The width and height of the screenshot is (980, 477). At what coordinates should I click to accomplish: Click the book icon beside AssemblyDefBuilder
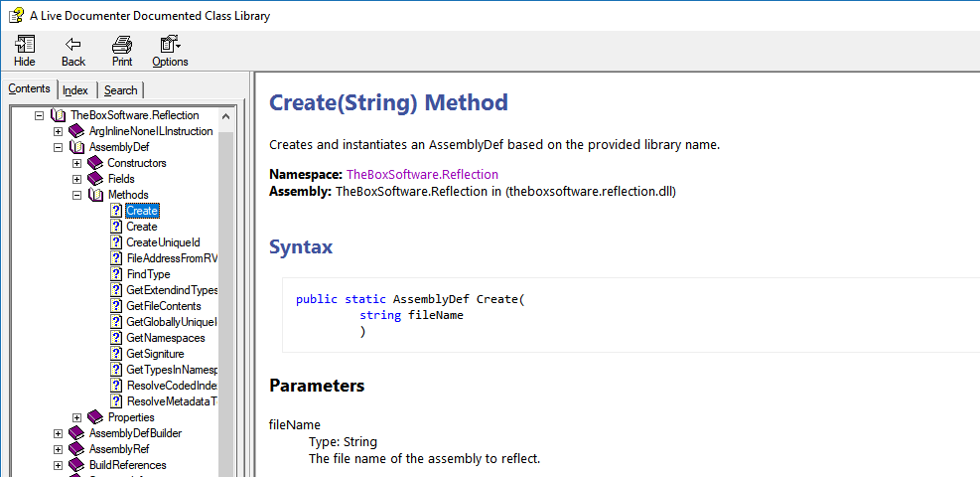click(76, 433)
